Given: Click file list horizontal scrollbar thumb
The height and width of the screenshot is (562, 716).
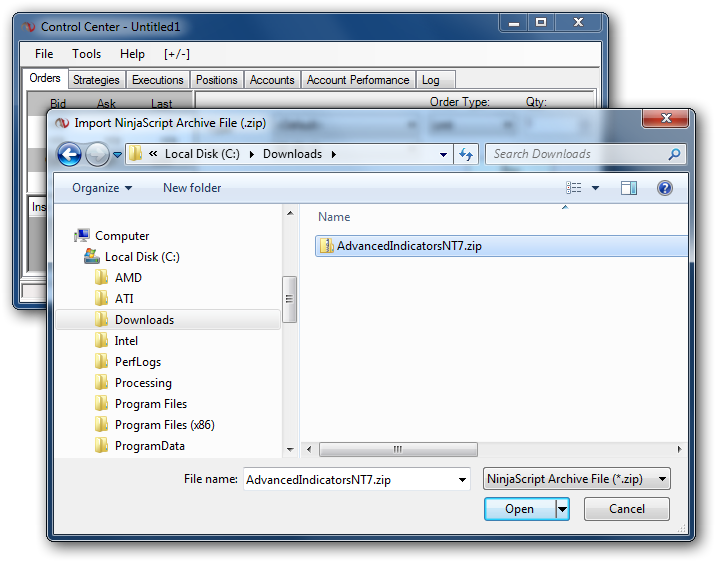Looking at the screenshot, I should (398, 450).
